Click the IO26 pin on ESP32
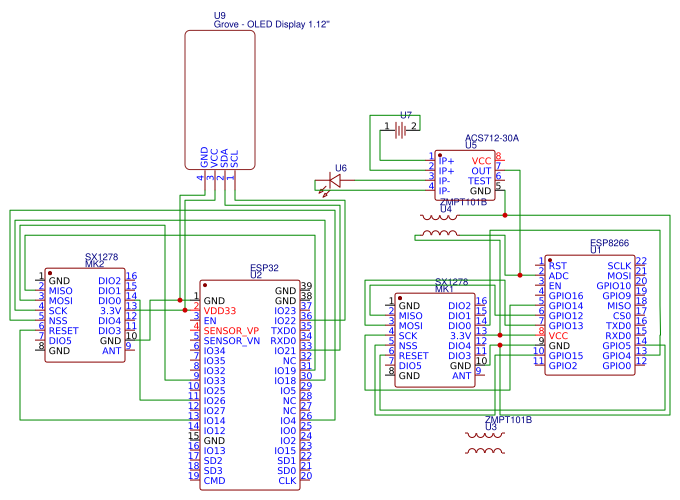 (x=214, y=400)
